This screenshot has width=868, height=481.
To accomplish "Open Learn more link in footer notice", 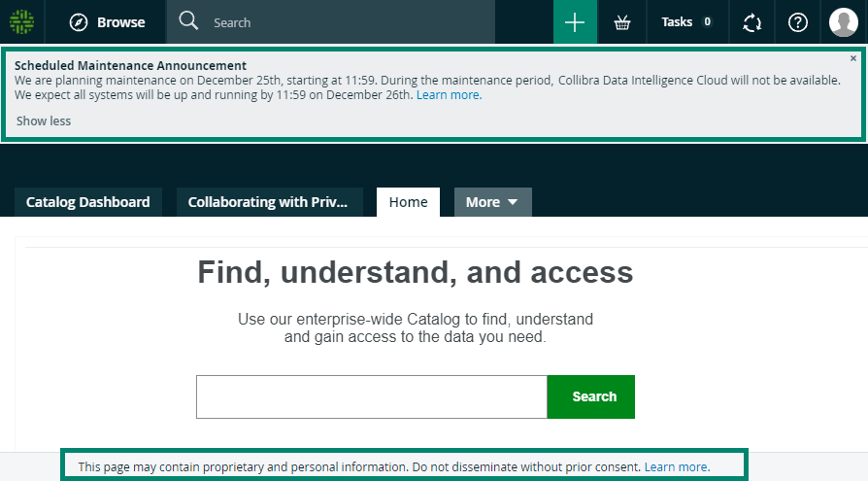I will click(677, 467).
